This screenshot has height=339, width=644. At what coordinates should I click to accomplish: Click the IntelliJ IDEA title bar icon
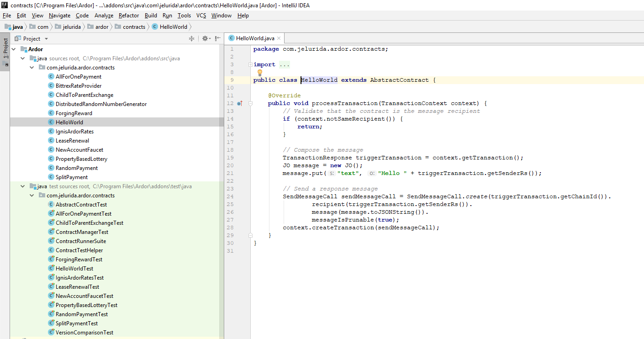5,5
